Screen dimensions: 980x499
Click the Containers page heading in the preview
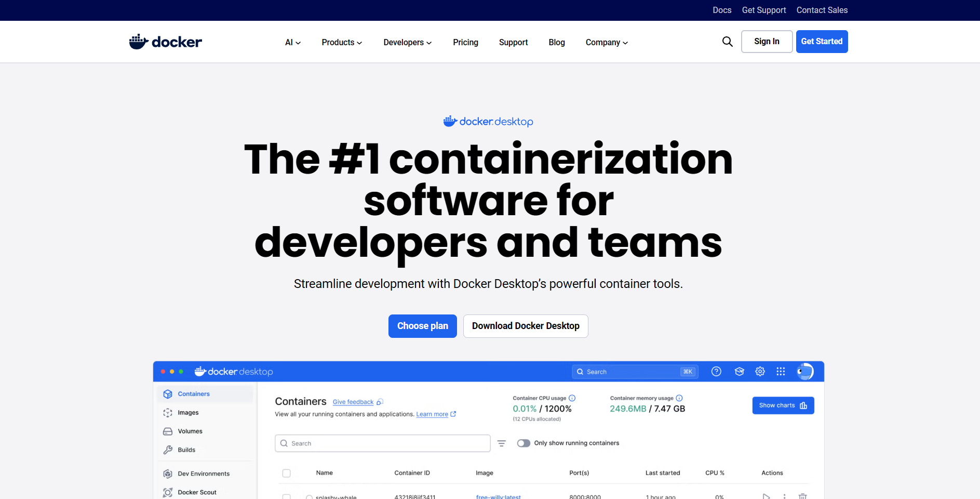(x=301, y=401)
